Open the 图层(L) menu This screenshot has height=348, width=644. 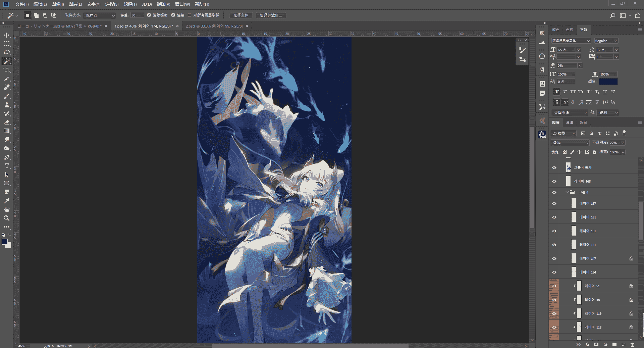[75, 4]
